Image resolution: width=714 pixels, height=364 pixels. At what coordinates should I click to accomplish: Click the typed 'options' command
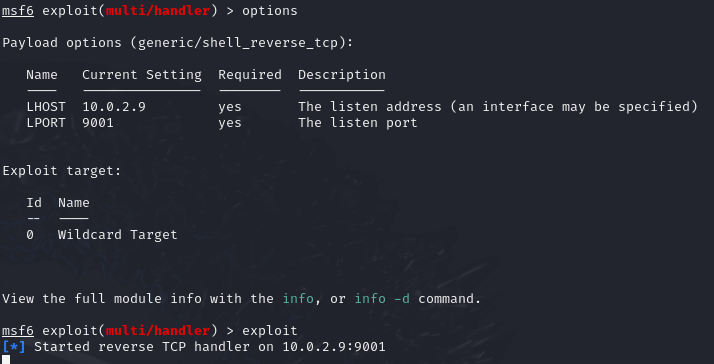click(x=270, y=11)
